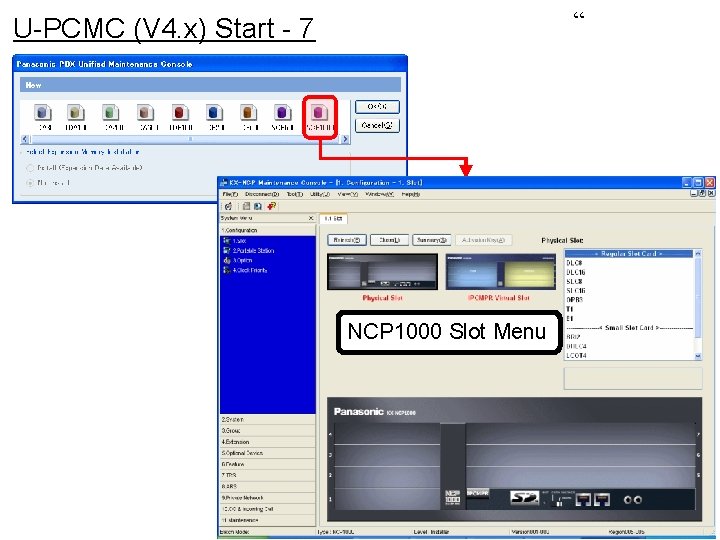Expand the 3.Group section
This screenshot has height=540, width=720.
[x=268, y=431]
